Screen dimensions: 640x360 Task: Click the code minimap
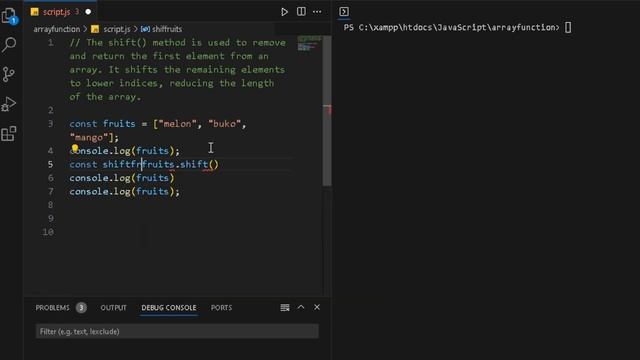point(309,44)
